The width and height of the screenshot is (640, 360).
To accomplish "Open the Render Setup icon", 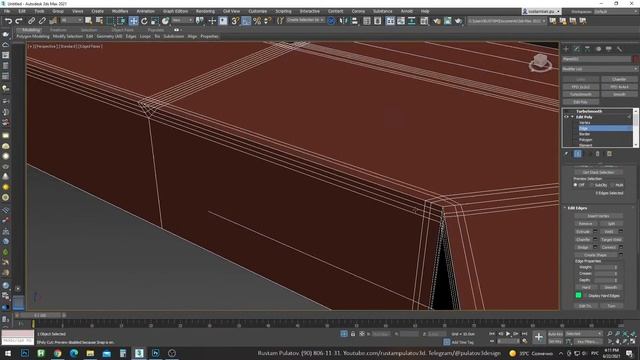I will click(x=437, y=20).
